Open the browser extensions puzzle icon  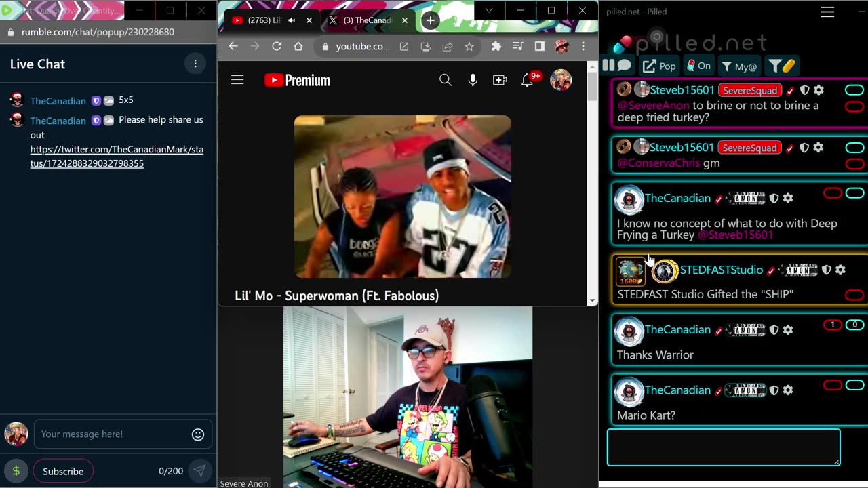(x=496, y=46)
